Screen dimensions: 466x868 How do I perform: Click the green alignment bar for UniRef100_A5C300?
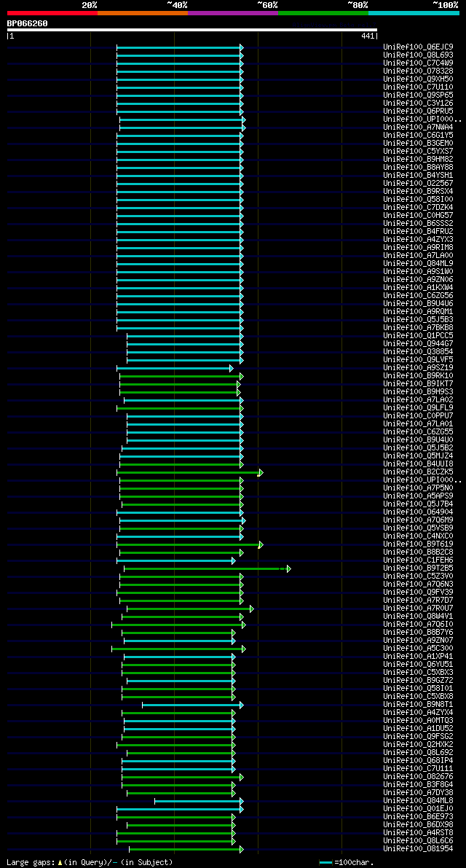click(x=178, y=649)
